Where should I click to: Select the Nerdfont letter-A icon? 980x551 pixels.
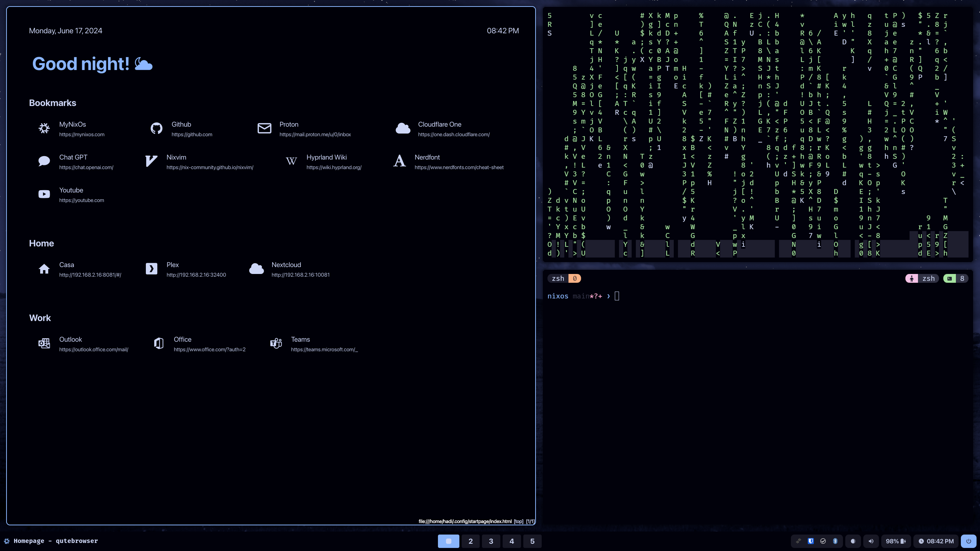(399, 161)
